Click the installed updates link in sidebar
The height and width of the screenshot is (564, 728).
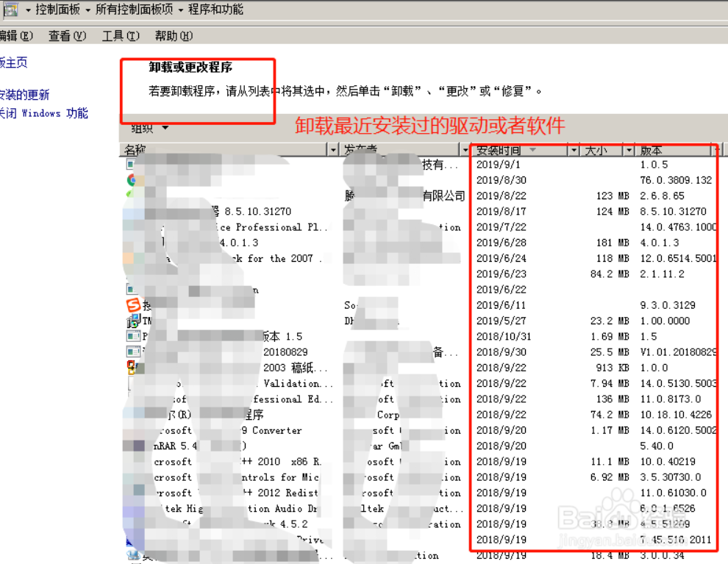(x=24, y=95)
